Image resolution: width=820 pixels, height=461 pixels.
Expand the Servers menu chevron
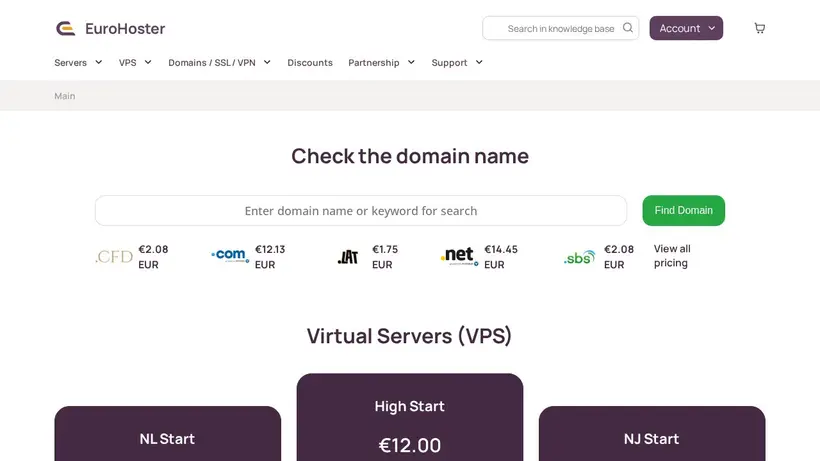98,62
